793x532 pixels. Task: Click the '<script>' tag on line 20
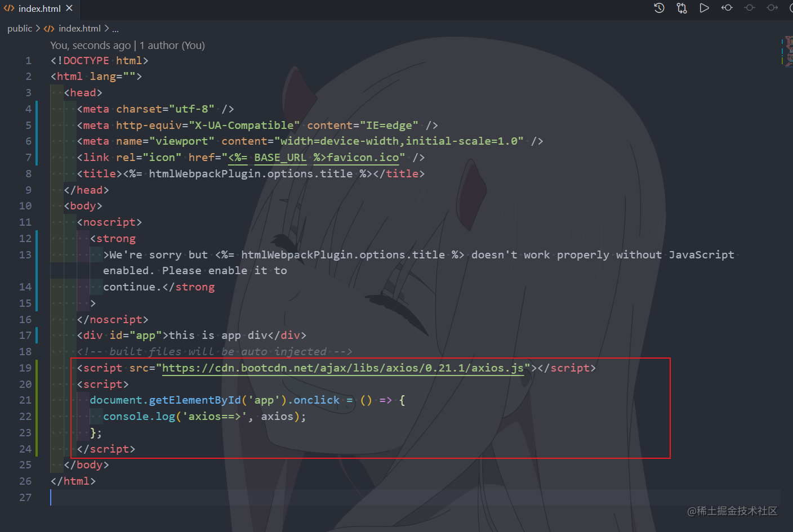(103, 384)
